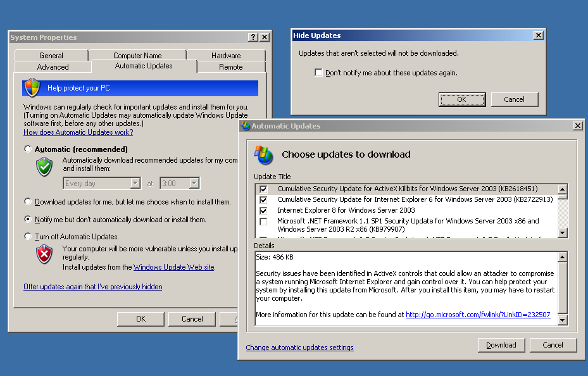
Task: Open the Every day schedule dropdown
Action: coord(135,184)
